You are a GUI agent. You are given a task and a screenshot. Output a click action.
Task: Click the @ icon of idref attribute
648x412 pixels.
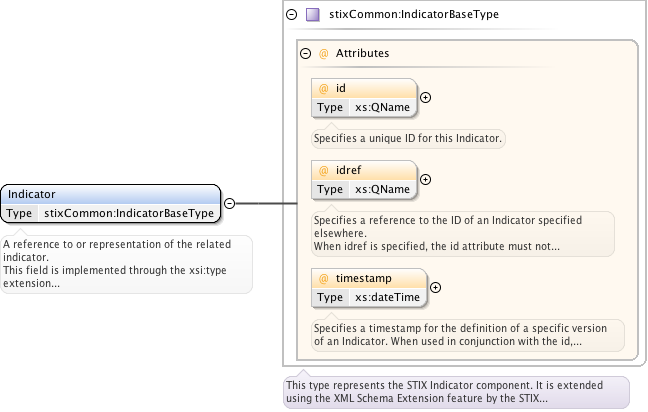[323, 171]
